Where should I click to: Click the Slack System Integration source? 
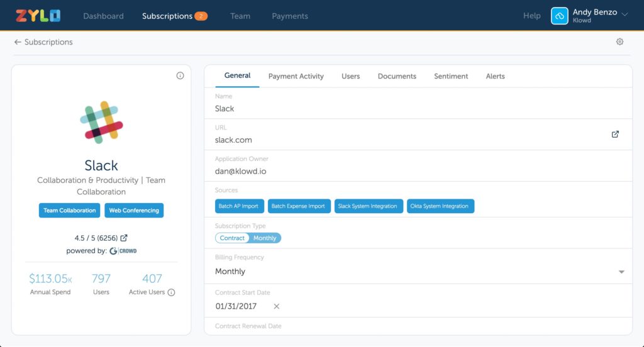click(369, 206)
